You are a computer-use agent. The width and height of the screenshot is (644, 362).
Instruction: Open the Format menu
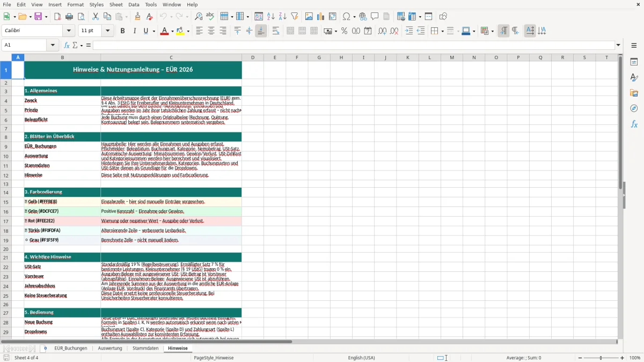tap(75, 4)
